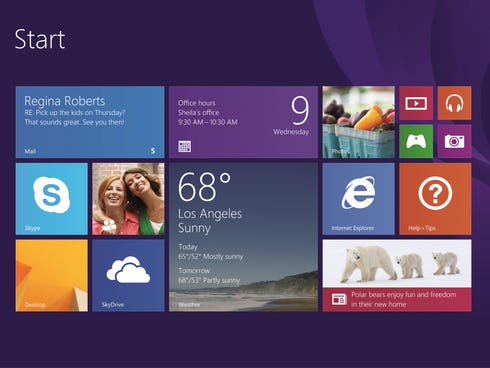Screen dimensions: 490x368
Task: Open the Desktop tile
Action: 52,275
